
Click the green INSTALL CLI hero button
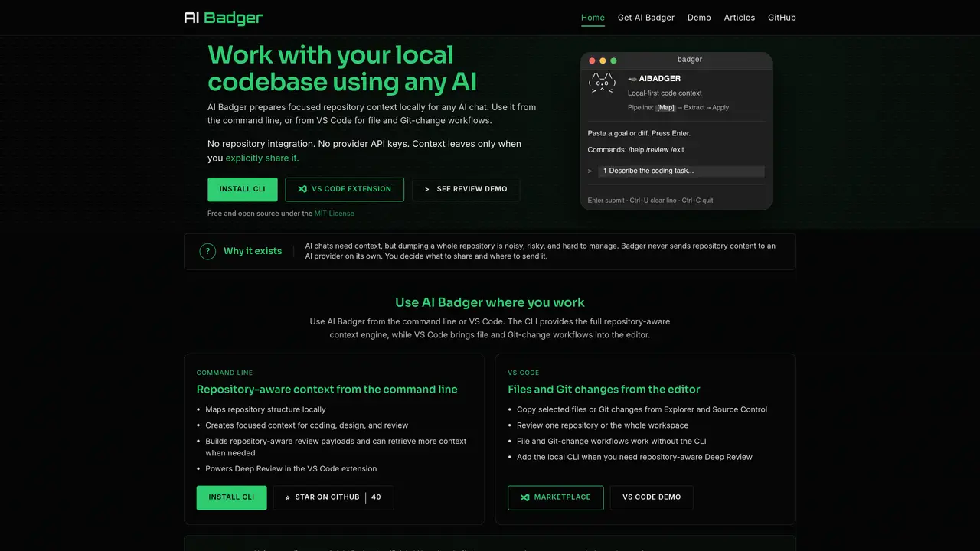pos(243,189)
